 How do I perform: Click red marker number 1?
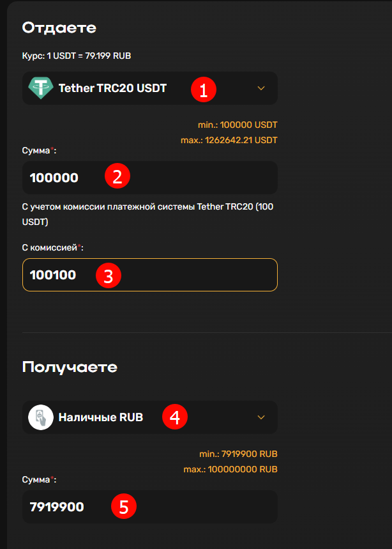coord(204,89)
